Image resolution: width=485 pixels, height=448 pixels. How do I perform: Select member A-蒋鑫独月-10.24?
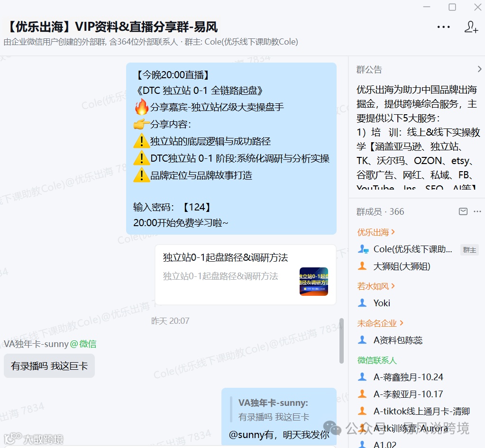pos(408,377)
